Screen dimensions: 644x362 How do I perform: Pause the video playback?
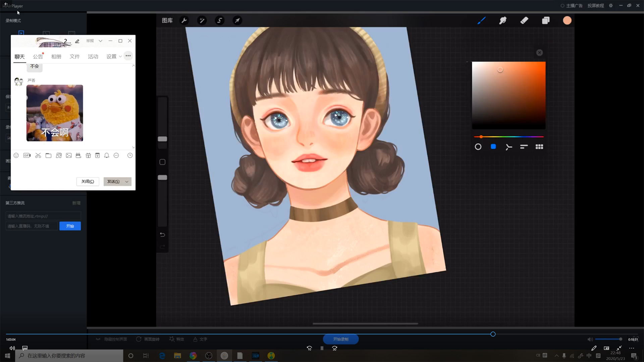click(322, 348)
